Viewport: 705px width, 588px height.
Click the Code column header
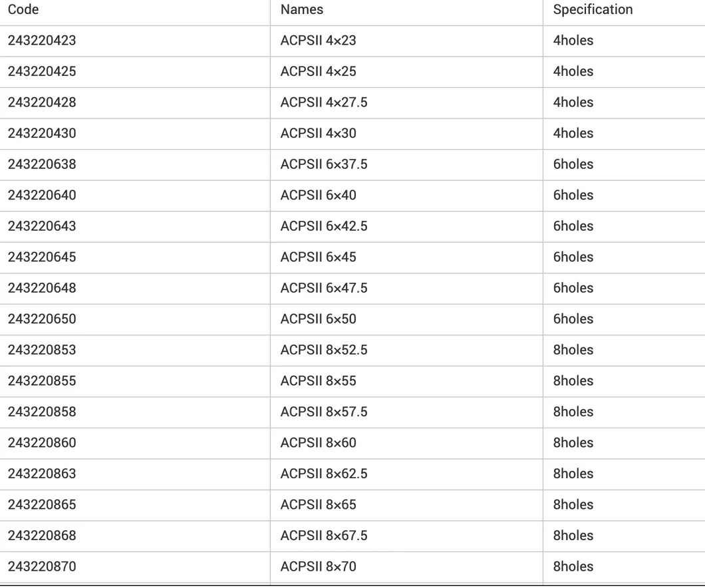point(23,10)
